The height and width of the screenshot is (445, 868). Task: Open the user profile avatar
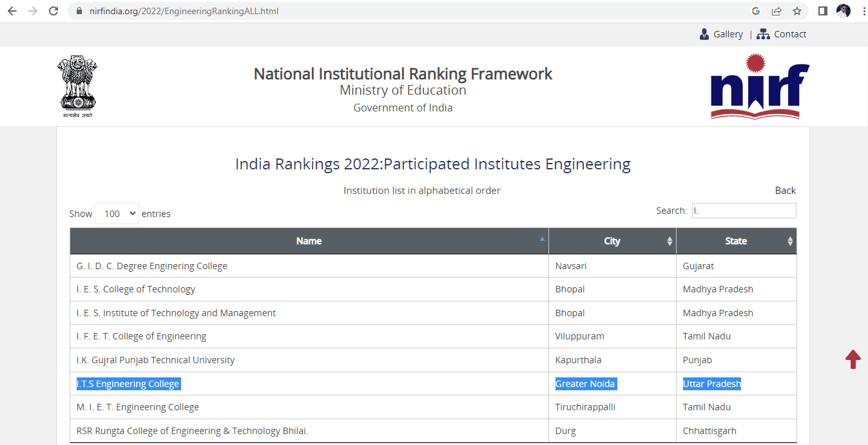click(x=844, y=11)
